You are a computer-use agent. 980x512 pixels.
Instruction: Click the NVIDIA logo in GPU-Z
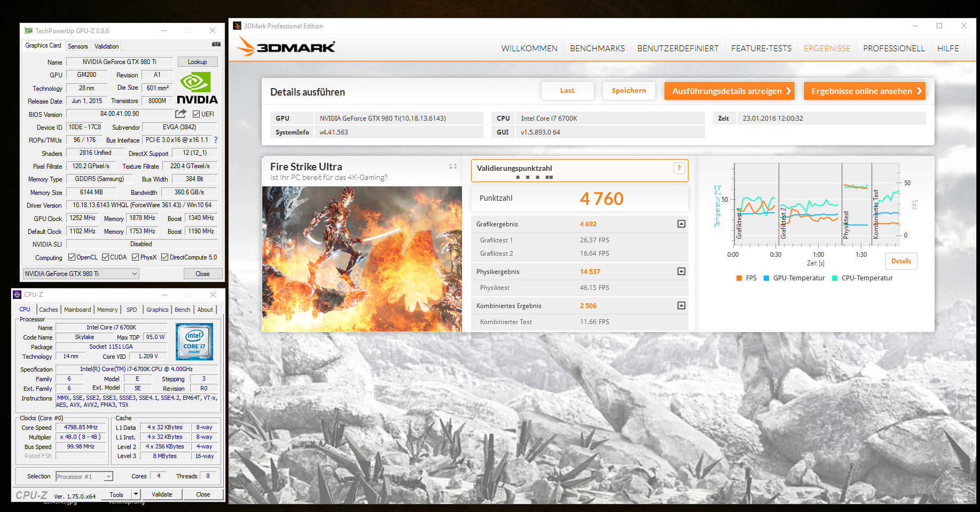coord(197,89)
